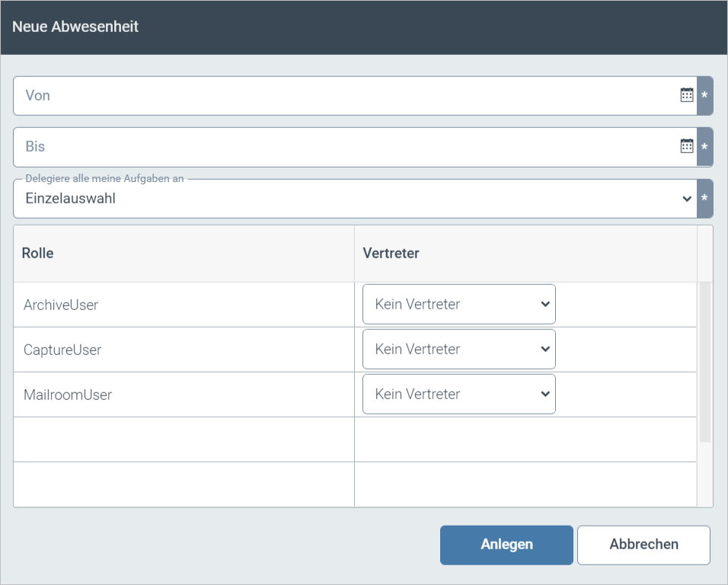Open the calendar picker for Von field
Image resolution: width=728 pixels, height=585 pixels.
[686, 95]
